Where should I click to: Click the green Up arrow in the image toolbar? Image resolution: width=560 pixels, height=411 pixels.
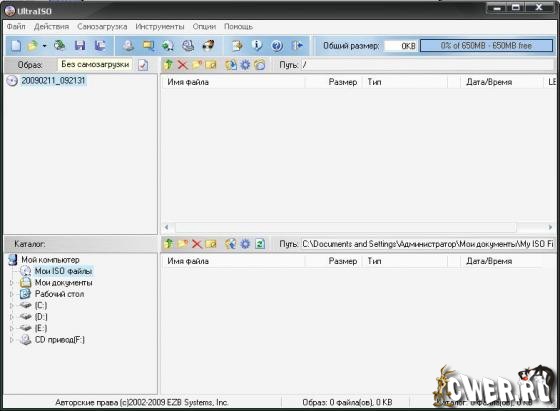168,65
